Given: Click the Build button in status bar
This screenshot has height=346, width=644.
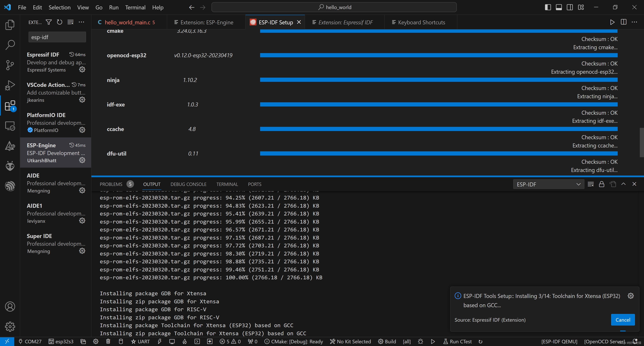Looking at the screenshot, I should pyautogui.click(x=387, y=341).
